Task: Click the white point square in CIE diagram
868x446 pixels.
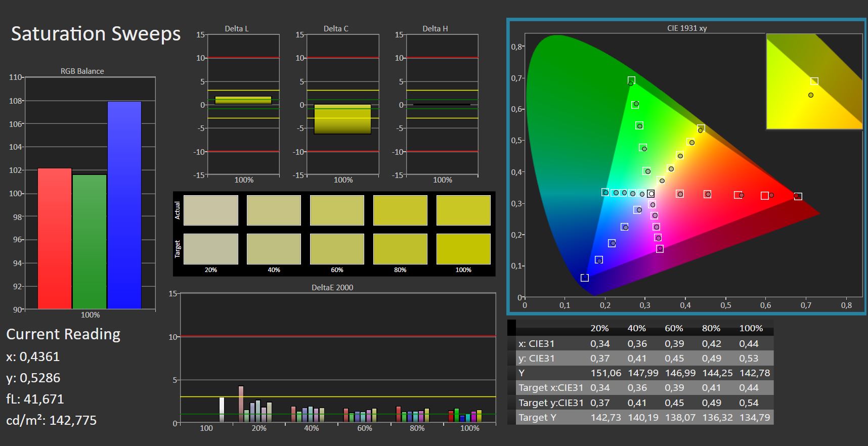Action: (651, 194)
